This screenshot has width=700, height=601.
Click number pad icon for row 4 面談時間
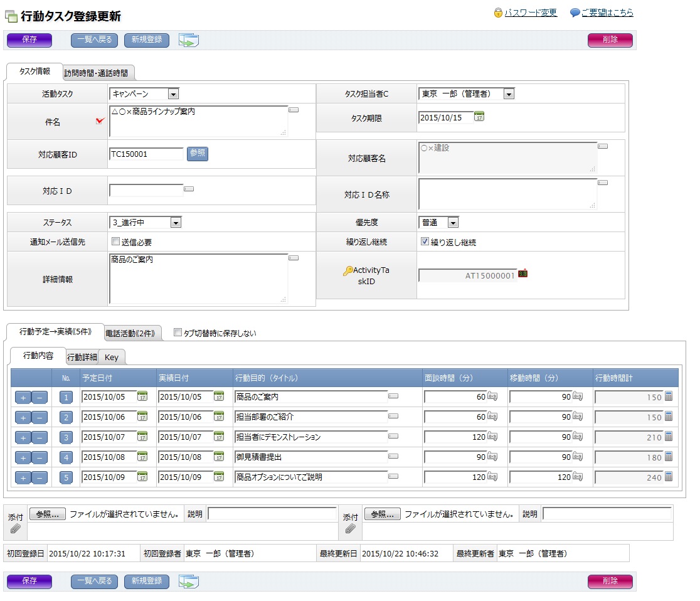tap(492, 457)
